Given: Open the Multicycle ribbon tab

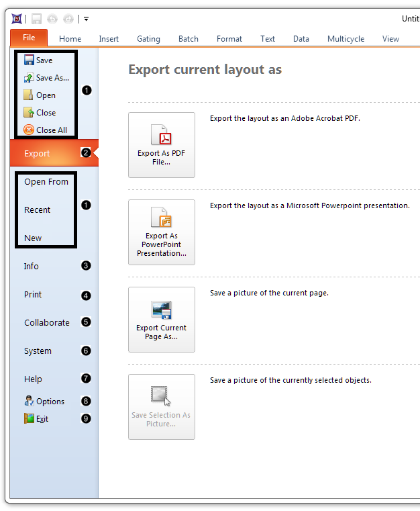Looking at the screenshot, I should (x=346, y=39).
